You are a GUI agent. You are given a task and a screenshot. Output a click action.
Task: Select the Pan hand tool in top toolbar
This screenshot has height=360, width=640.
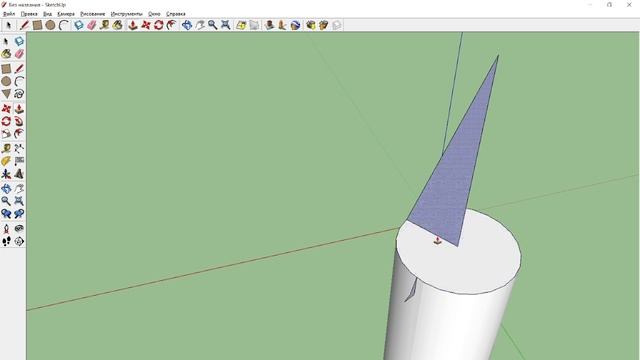[200, 25]
